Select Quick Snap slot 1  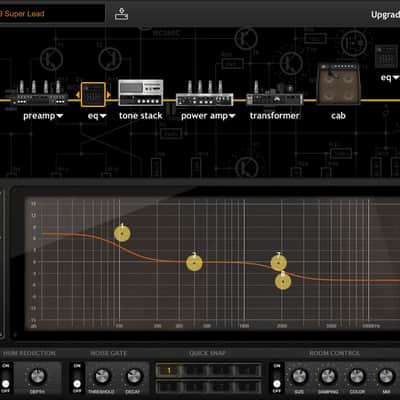pos(169,371)
